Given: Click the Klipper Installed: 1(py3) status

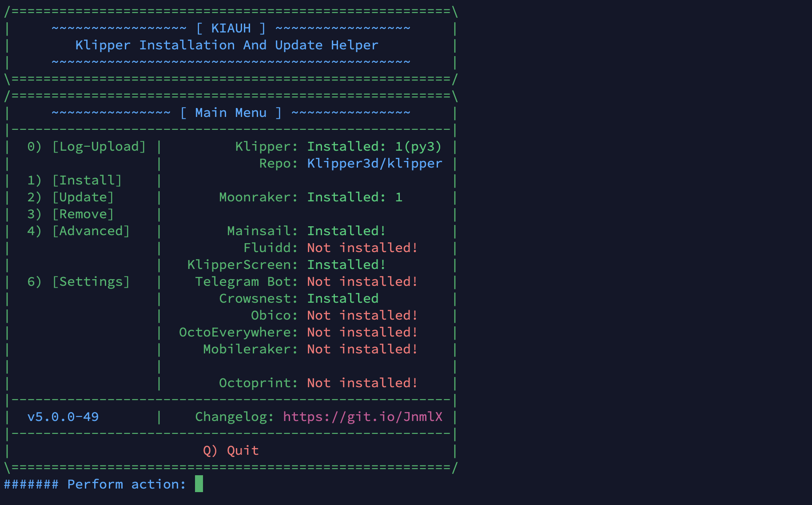Looking at the screenshot, I should (374, 147).
